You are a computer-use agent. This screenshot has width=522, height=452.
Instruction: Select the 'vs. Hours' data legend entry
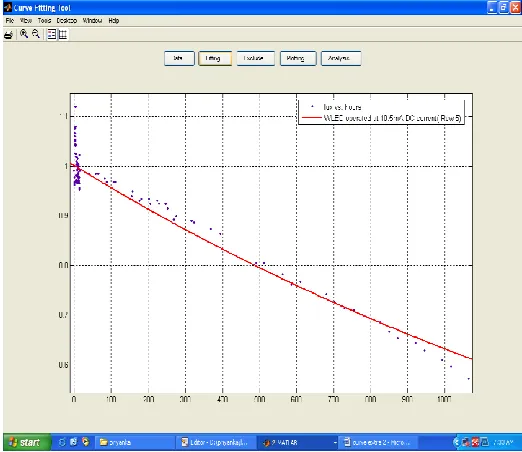pos(342,107)
